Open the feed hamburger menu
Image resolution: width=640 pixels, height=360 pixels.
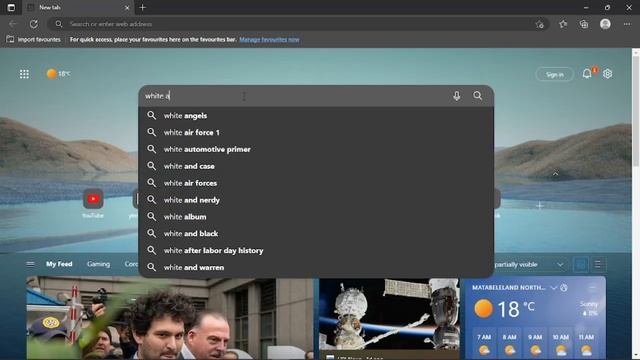(x=30, y=264)
